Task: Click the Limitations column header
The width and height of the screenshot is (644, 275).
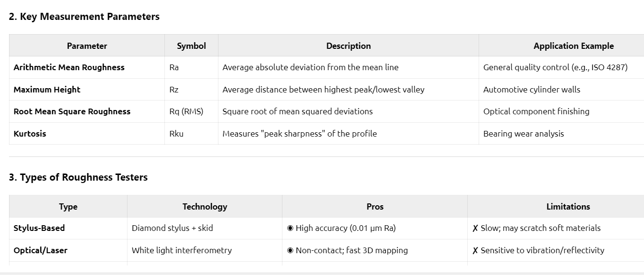Action: pyautogui.click(x=568, y=207)
